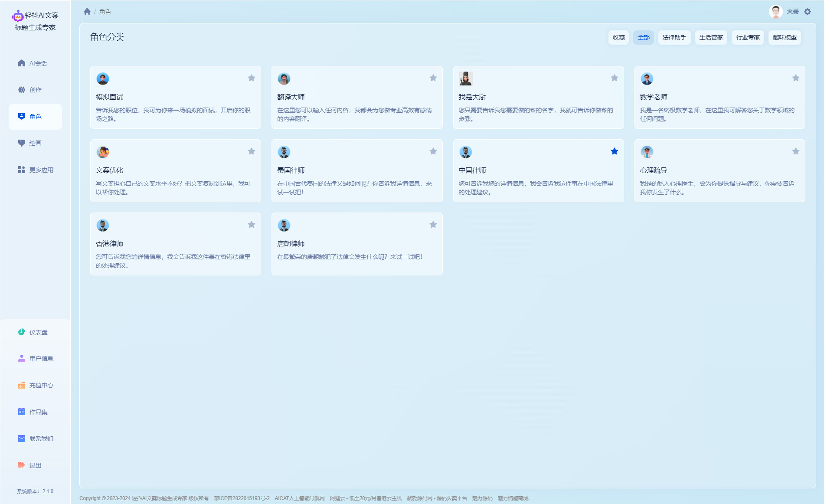824x504 pixels.
Task: Star the 心理疏导 role
Action: pos(796,151)
